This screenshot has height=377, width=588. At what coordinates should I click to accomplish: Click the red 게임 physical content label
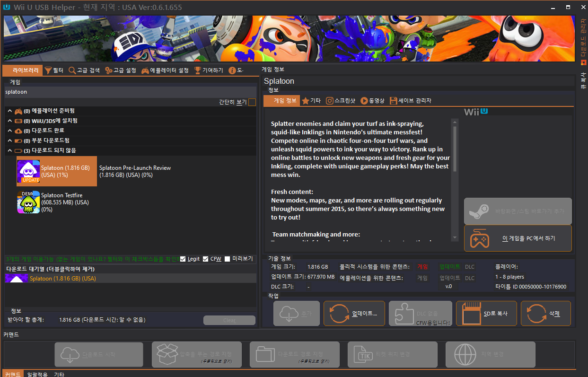coord(422,267)
